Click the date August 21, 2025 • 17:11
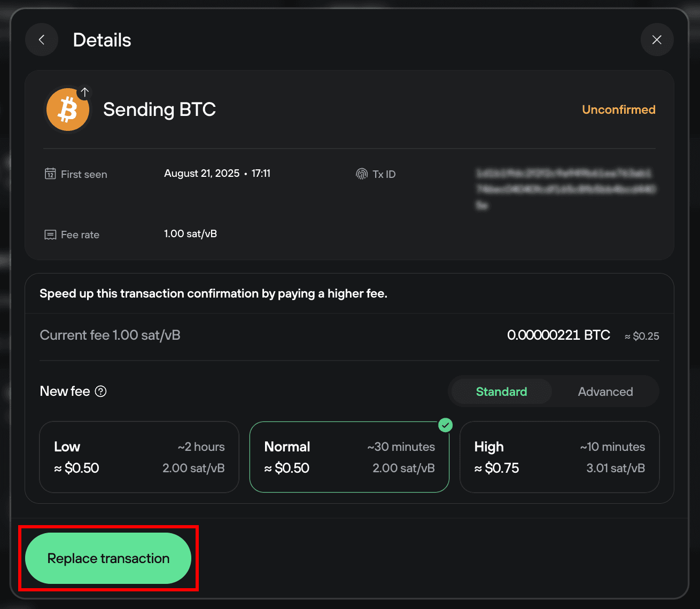This screenshot has width=700, height=609. [x=217, y=174]
